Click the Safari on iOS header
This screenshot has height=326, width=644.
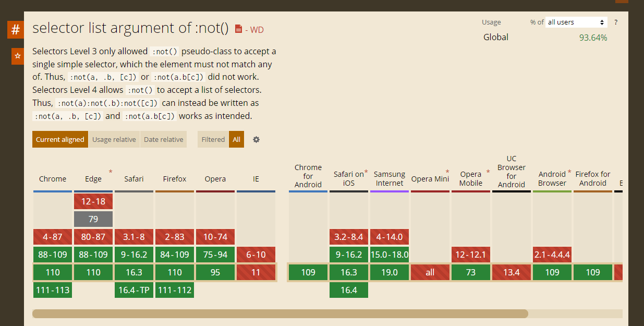pyautogui.click(x=349, y=178)
